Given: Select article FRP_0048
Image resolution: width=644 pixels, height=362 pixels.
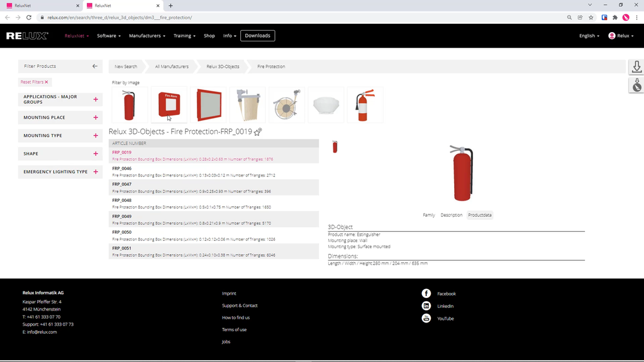Looking at the screenshot, I should pyautogui.click(x=214, y=204).
